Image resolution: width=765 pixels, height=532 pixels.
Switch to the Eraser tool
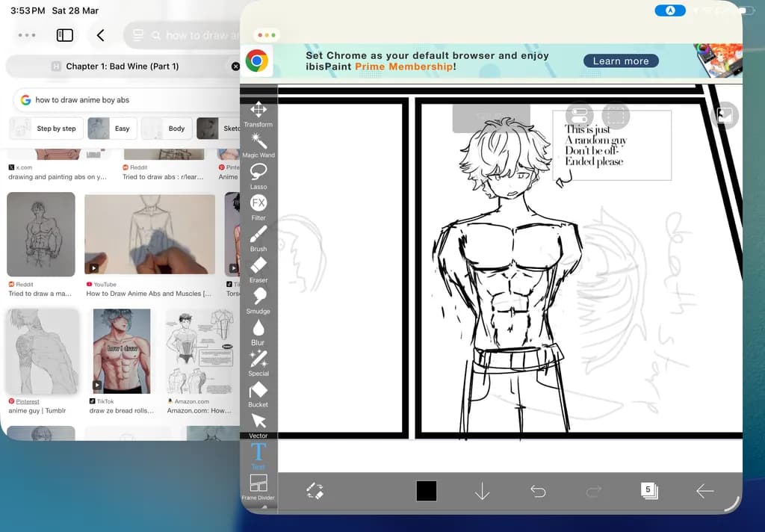click(258, 270)
